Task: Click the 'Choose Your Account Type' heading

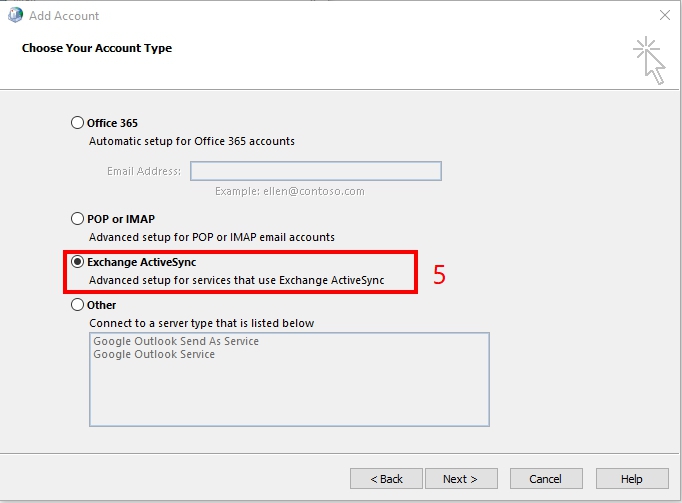Action: (x=97, y=48)
